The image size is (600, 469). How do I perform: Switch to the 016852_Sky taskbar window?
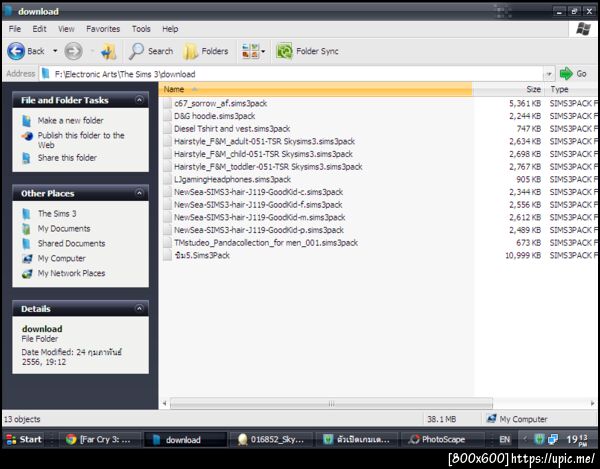point(271,439)
